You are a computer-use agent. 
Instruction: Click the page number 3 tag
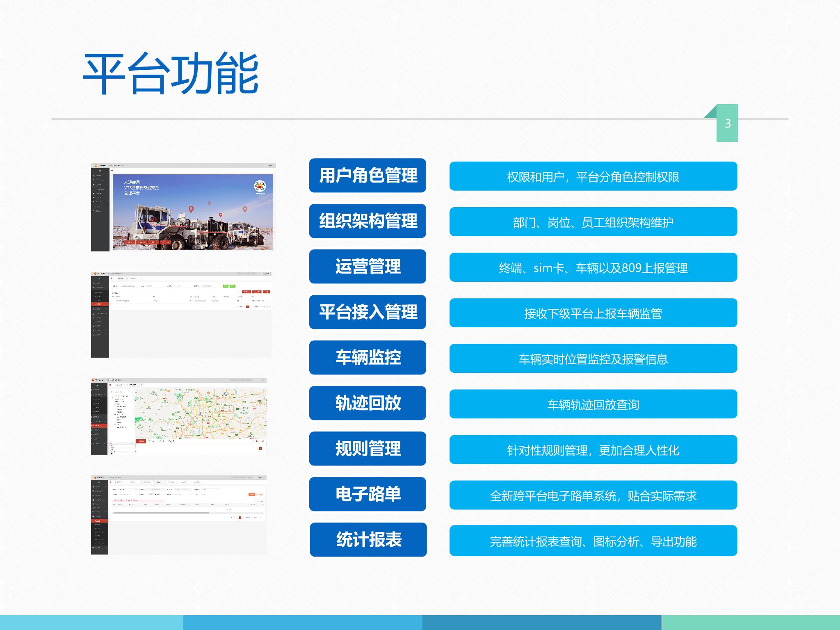pyautogui.click(x=727, y=123)
